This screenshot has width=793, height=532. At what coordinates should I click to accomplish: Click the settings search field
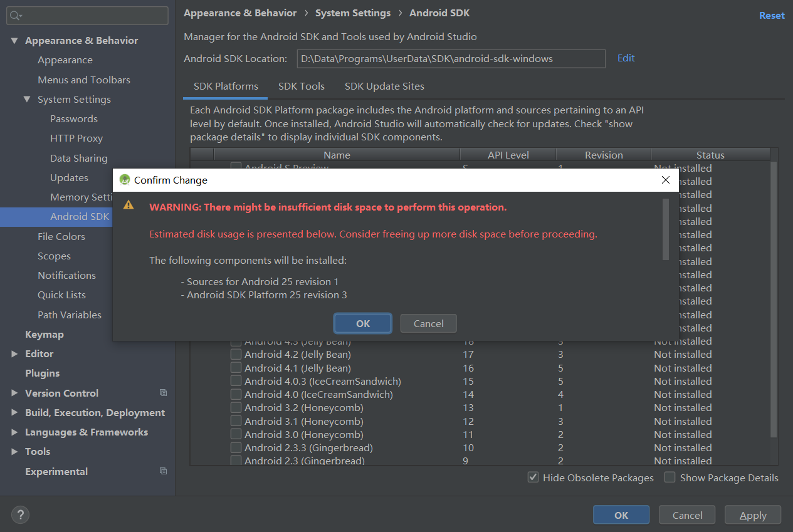[x=88, y=16]
